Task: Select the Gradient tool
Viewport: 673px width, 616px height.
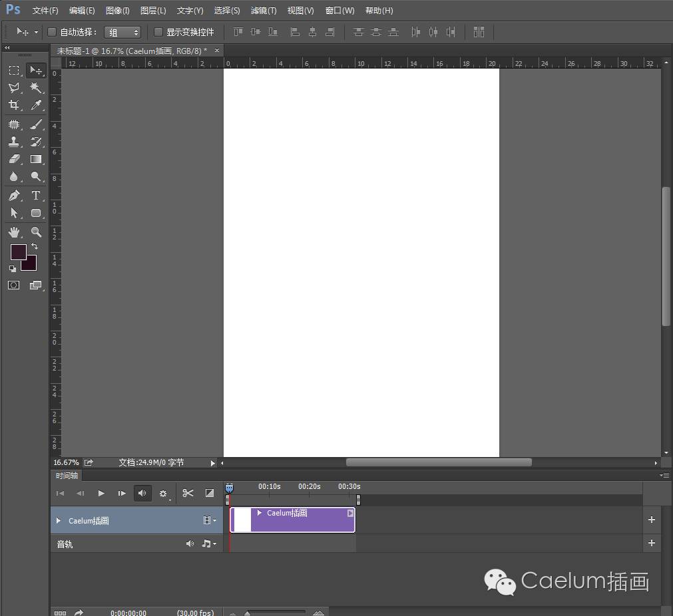Action: pyautogui.click(x=36, y=160)
